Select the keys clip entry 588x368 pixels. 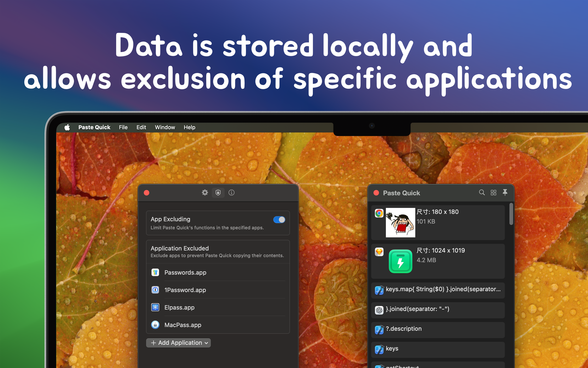click(x=438, y=350)
